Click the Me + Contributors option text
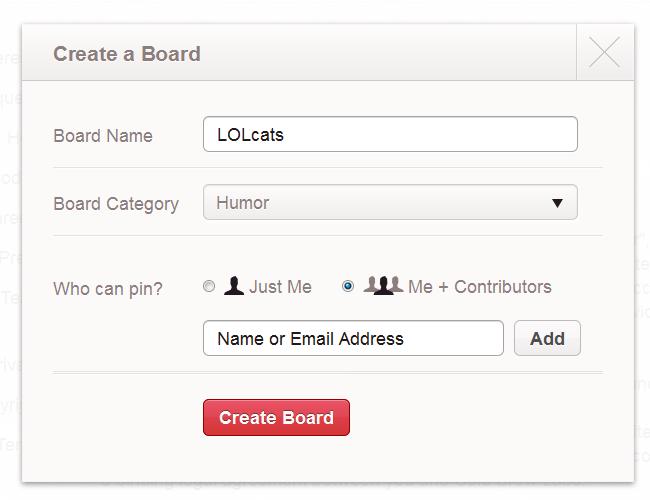The image size is (650, 500). (x=480, y=287)
